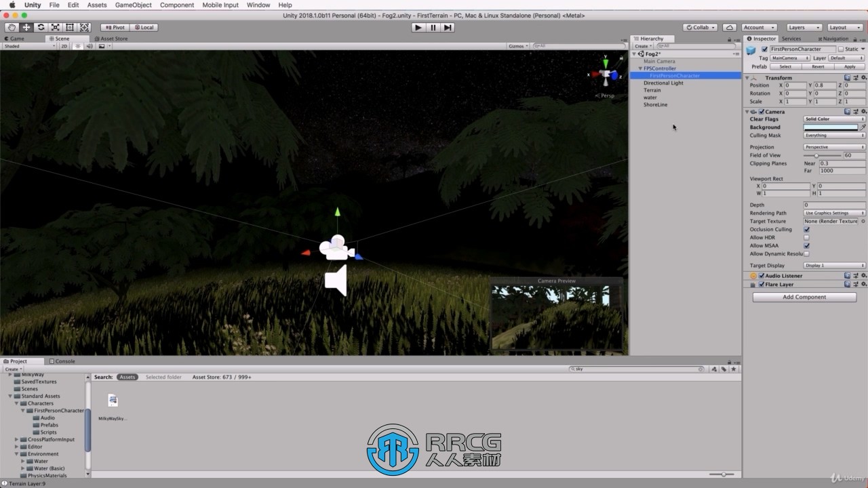Viewport: 868px width, 488px height.
Task: Open the Window menu
Action: [258, 5]
